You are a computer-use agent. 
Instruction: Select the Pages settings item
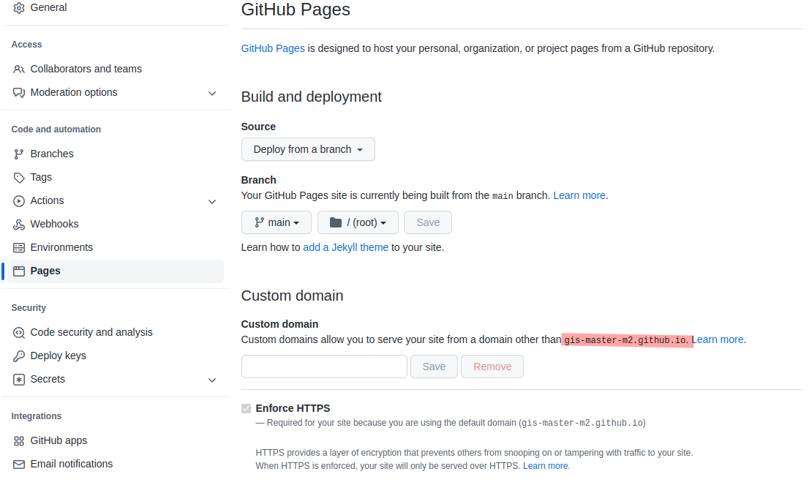click(x=115, y=271)
